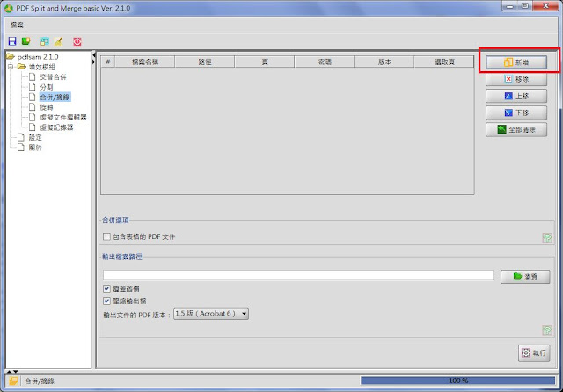Uncheck the 覆蓋舊檔 overwrite checkbox
563x392 pixels.
tap(106, 288)
